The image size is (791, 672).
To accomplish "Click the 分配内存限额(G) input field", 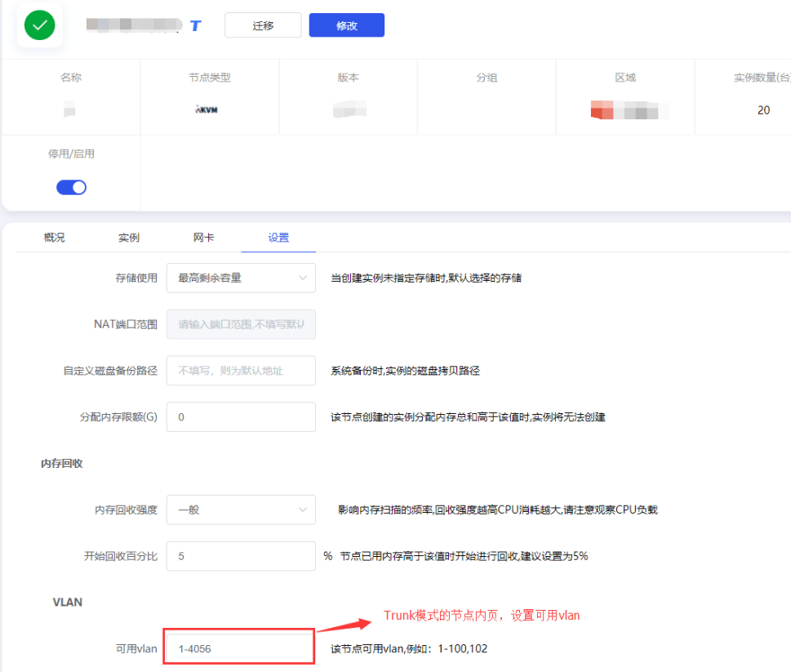I will [241, 417].
